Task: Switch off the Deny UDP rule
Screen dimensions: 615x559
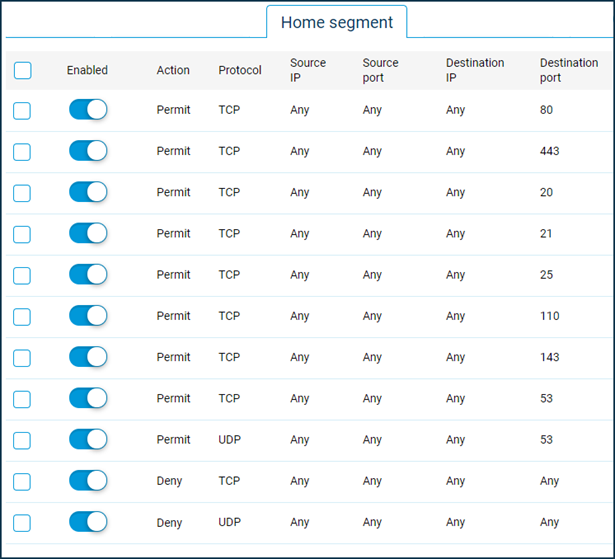Action: [x=88, y=521]
